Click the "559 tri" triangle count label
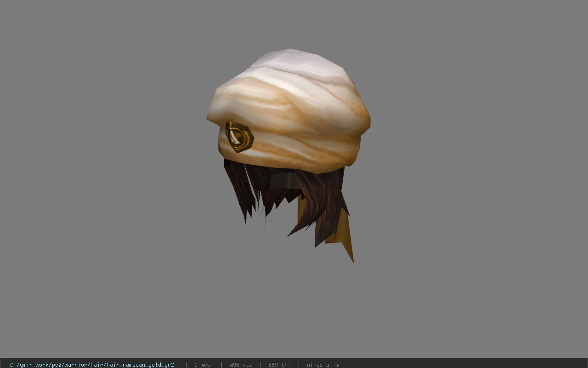This screenshot has width=588, height=368. click(x=279, y=365)
